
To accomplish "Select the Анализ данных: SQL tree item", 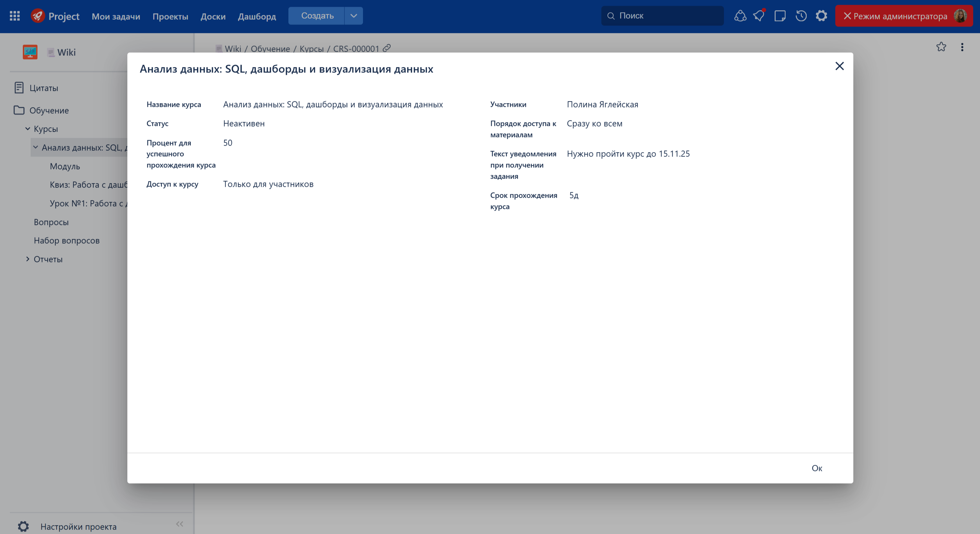I will pyautogui.click(x=84, y=148).
